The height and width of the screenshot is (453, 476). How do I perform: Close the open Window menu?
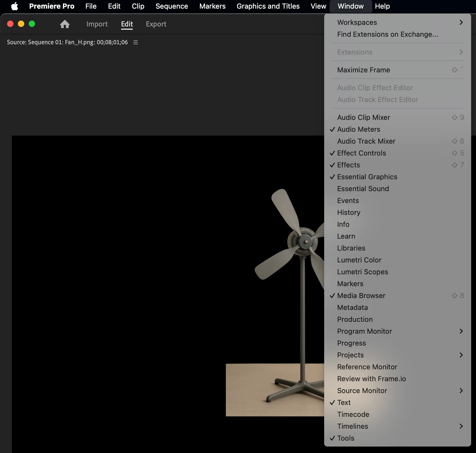(351, 6)
